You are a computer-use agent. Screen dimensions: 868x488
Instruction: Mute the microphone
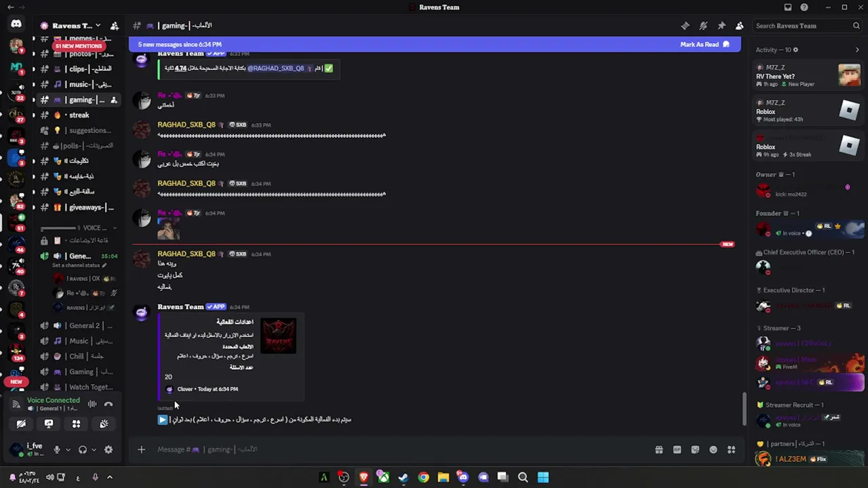point(57,449)
